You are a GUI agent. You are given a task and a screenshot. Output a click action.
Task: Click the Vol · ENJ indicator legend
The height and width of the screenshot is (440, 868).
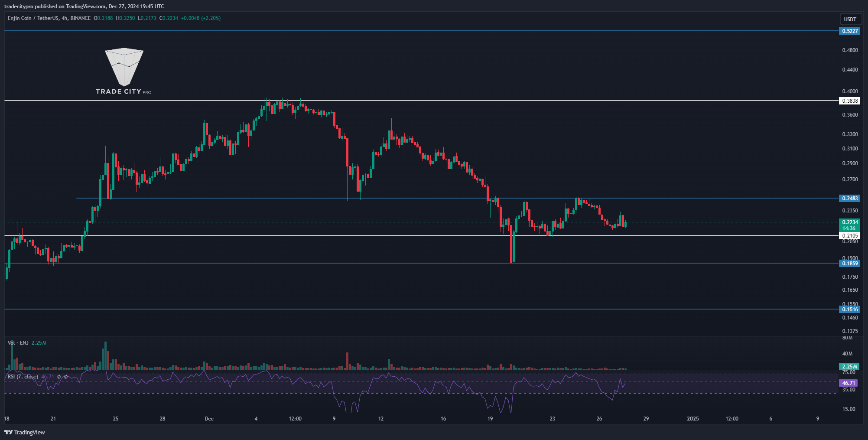click(18, 343)
